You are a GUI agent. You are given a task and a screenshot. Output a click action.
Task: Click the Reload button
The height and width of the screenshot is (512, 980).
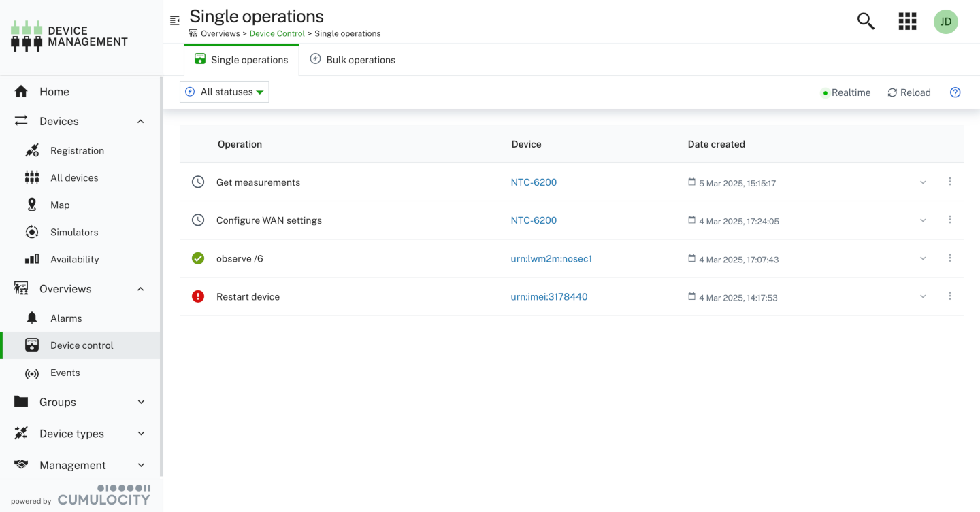tap(909, 92)
